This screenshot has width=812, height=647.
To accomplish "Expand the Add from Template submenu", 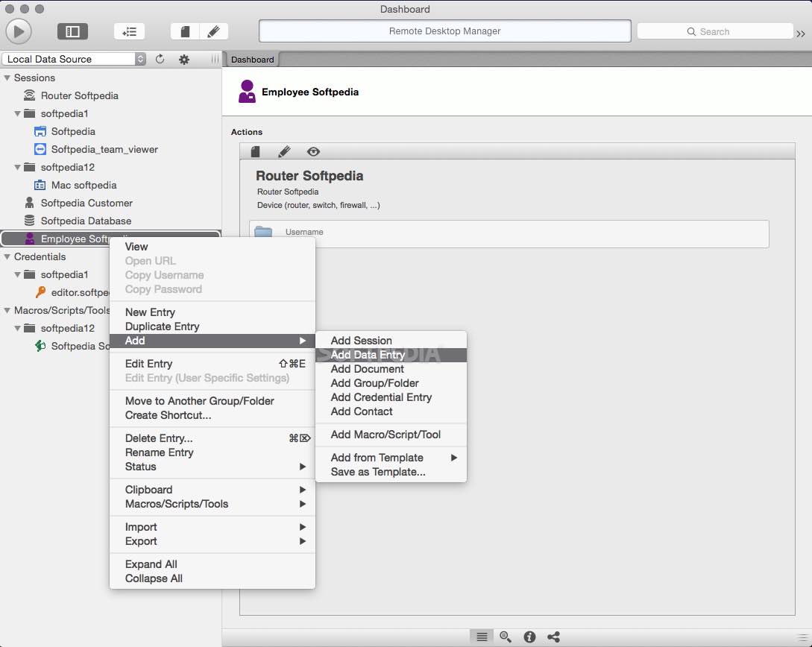I will click(x=391, y=458).
